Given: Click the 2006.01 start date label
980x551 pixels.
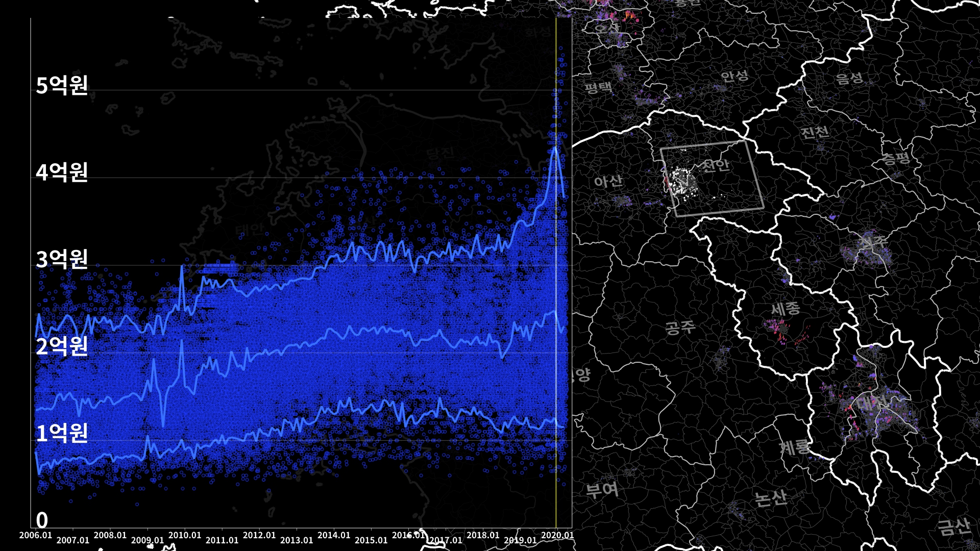Looking at the screenshot, I should pos(36,535).
